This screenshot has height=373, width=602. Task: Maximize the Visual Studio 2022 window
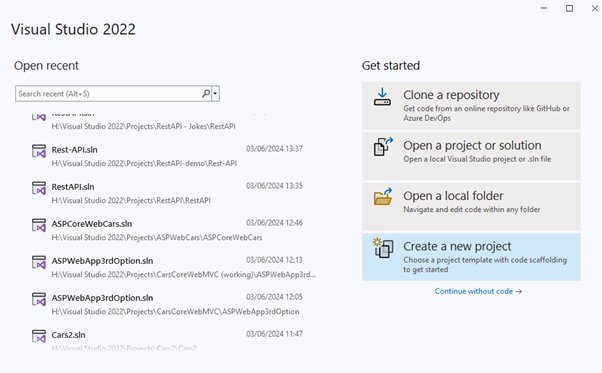point(569,8)
